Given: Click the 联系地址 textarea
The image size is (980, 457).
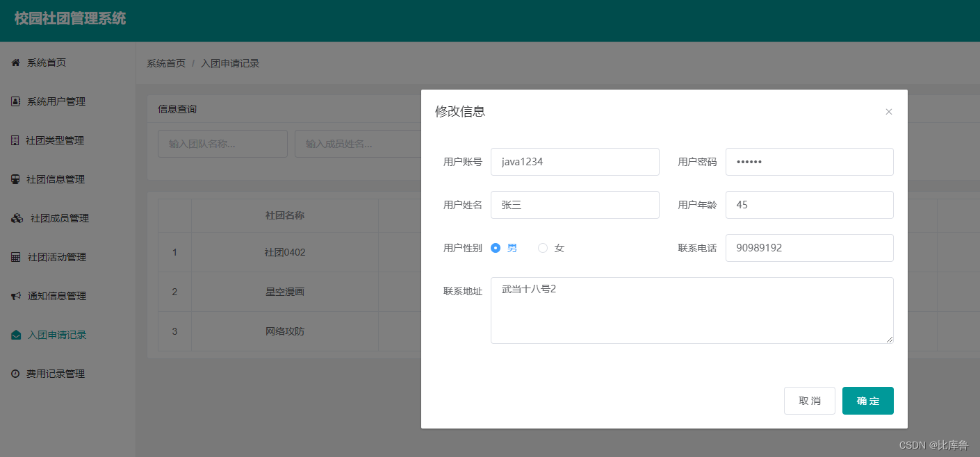Looking at the screenshot, I should click(x=692, y=310).
